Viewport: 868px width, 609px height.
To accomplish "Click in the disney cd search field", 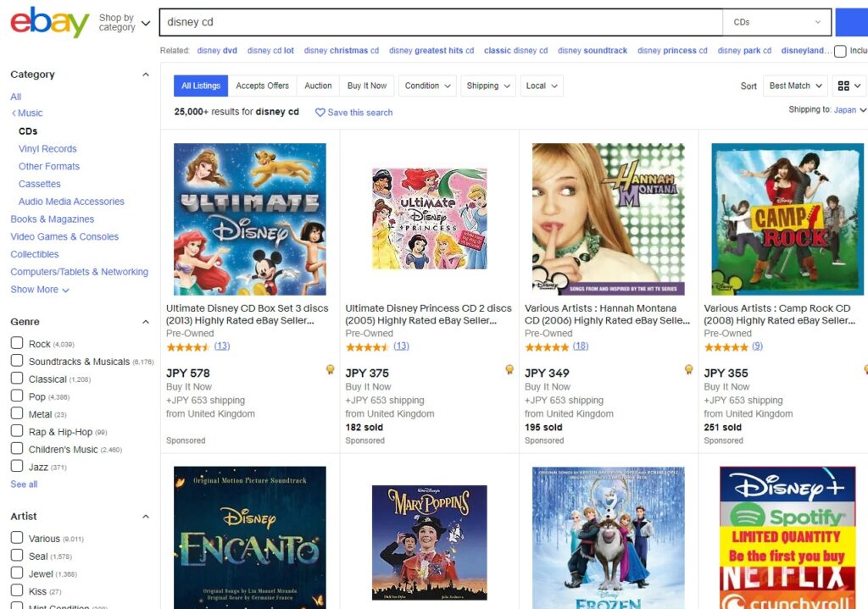I will [x=441, y=22].
